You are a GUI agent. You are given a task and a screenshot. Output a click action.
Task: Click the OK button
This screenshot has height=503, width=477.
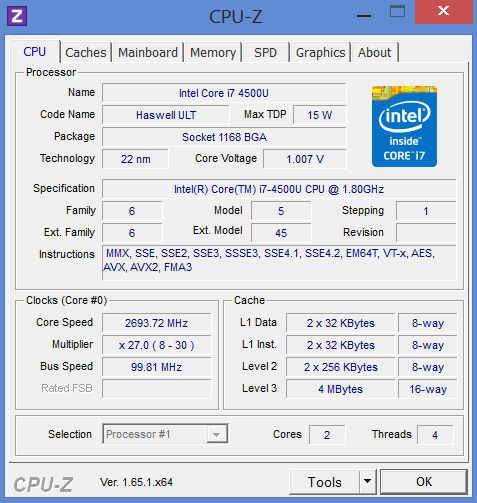click(x=424, y=482)
